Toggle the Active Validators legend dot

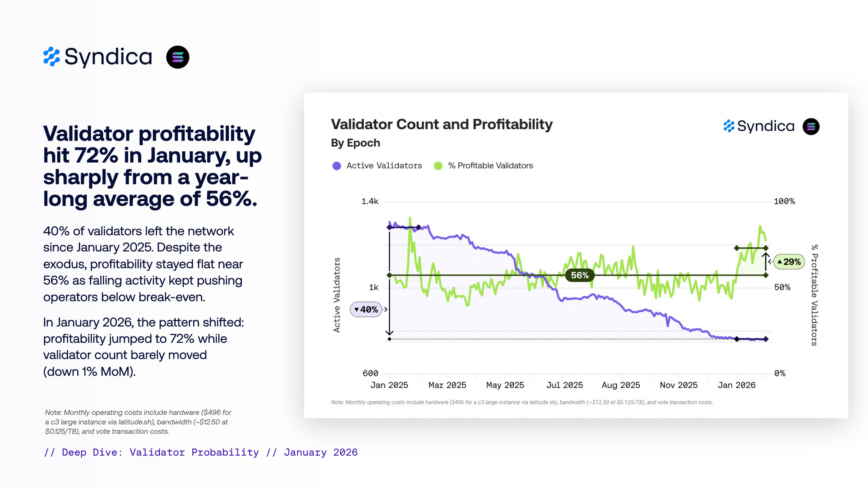pos(337,166)
